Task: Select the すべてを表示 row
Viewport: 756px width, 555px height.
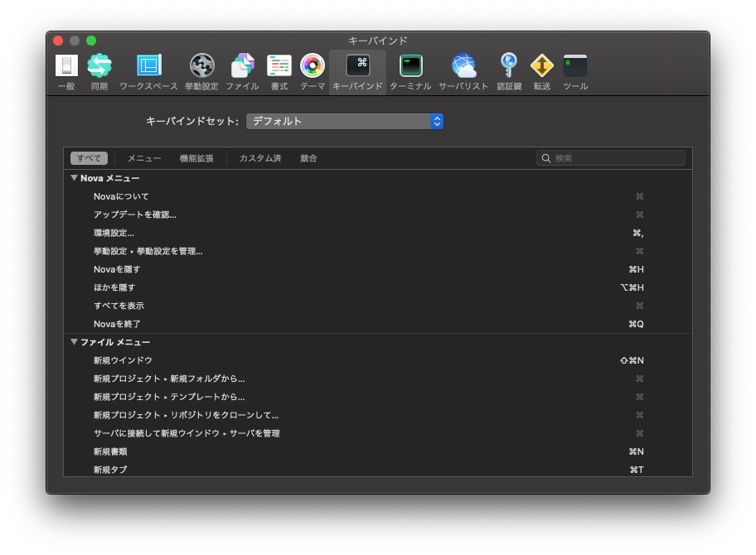Action: tap(378, 306)
